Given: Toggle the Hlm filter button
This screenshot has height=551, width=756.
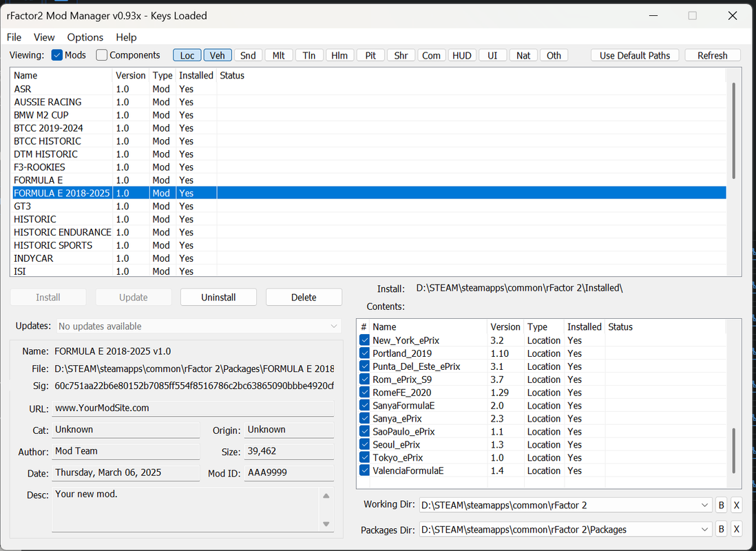Looking at the screenshot, I should point(339,56).
